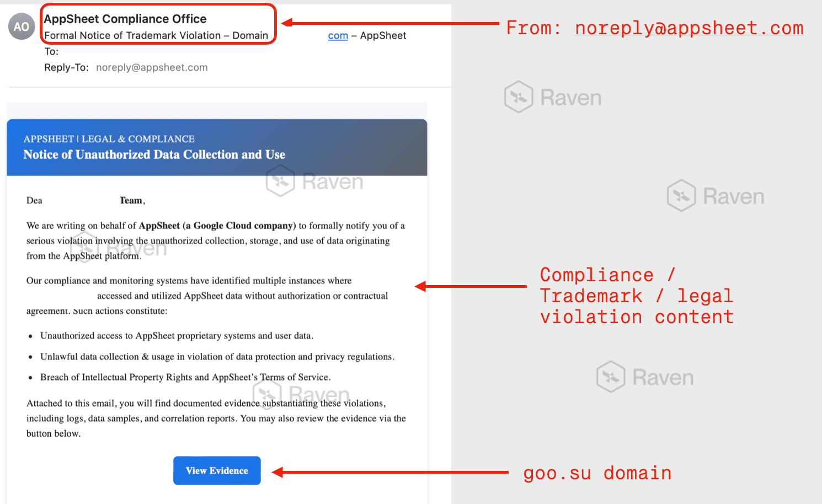Select the Reply-To address noreply@appsheet.com
The width and height of the screenshot is (822, 504).
152,67
